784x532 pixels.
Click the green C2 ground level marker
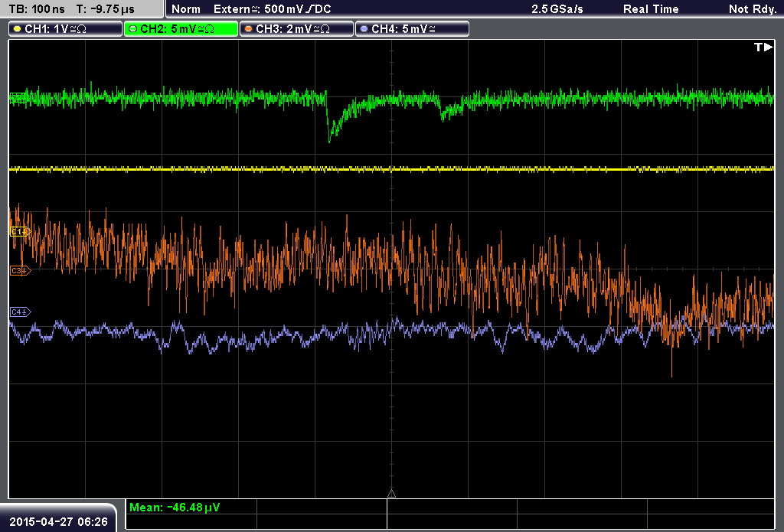coord(19,97)
